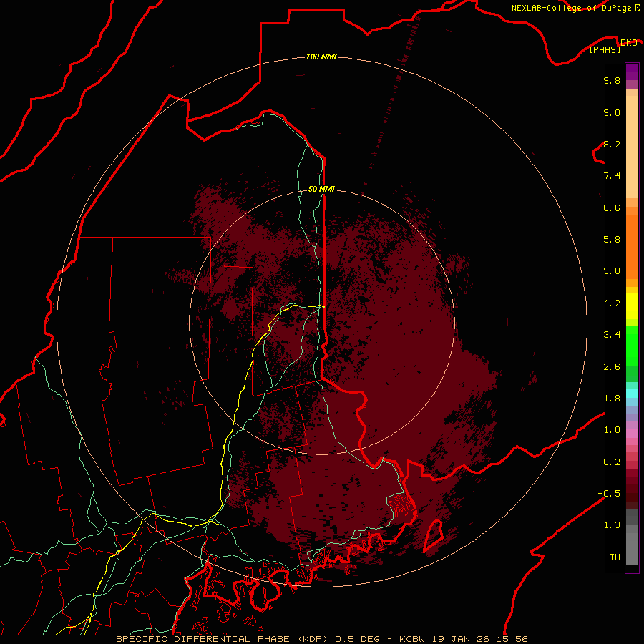Click the 4.2 scale label
644x644 pixels.
pyautogui.click(x=612, y=303)
